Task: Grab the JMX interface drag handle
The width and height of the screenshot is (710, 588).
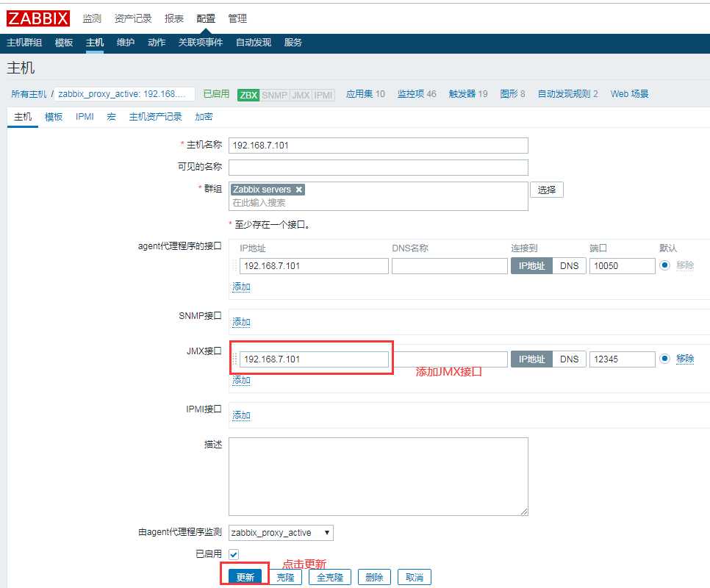Action: (234, 359)
